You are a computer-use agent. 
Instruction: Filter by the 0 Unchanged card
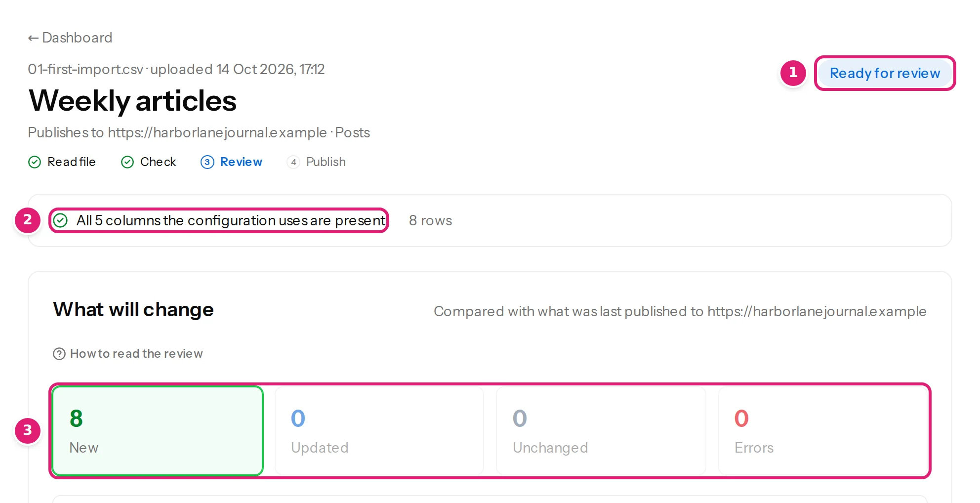[x=601, y=431]
